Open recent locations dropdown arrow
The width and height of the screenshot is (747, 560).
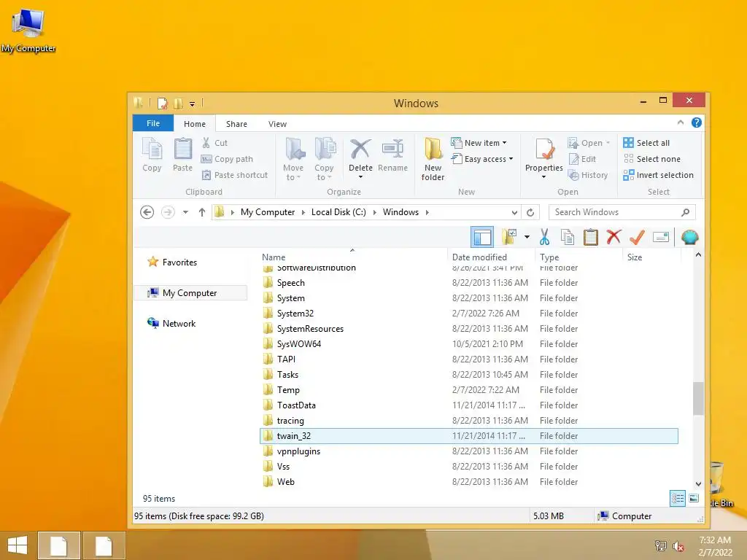pos(185,212)
